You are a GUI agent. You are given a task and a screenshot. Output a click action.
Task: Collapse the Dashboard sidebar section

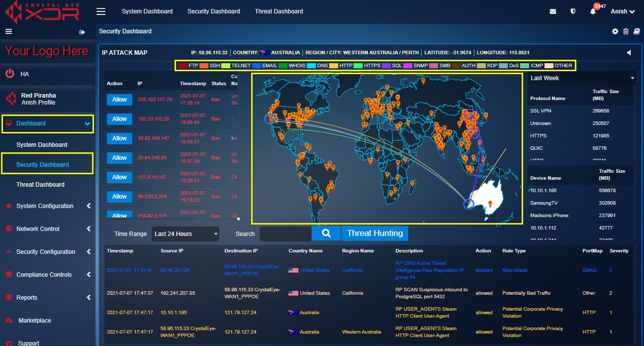pos(88,123)
